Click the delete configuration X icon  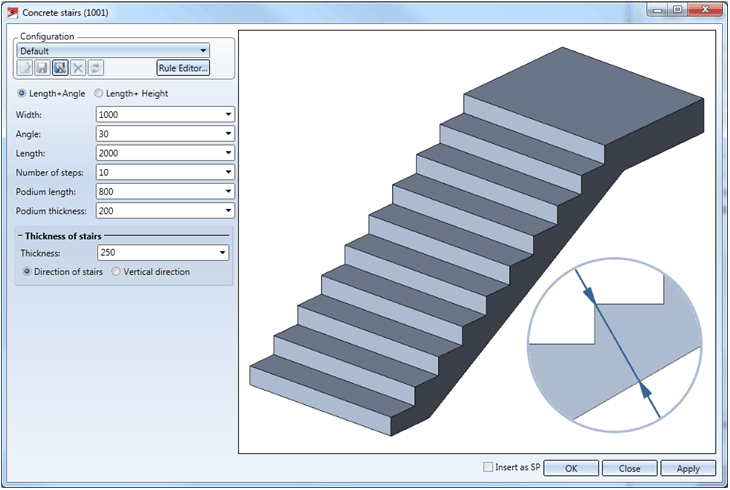point(78,68)
